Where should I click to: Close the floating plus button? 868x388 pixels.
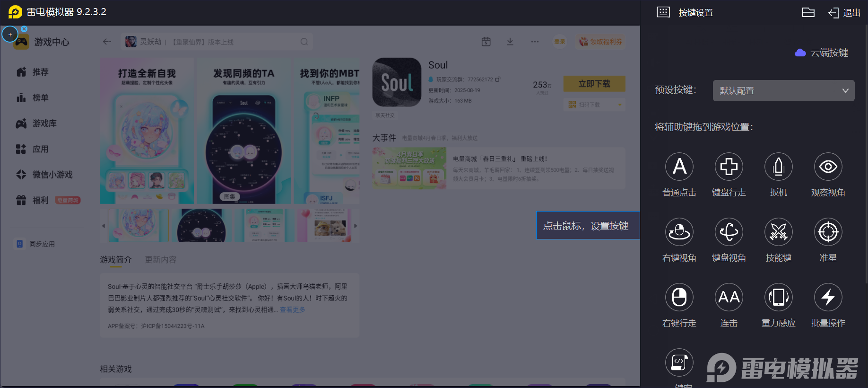coord(24,29)
